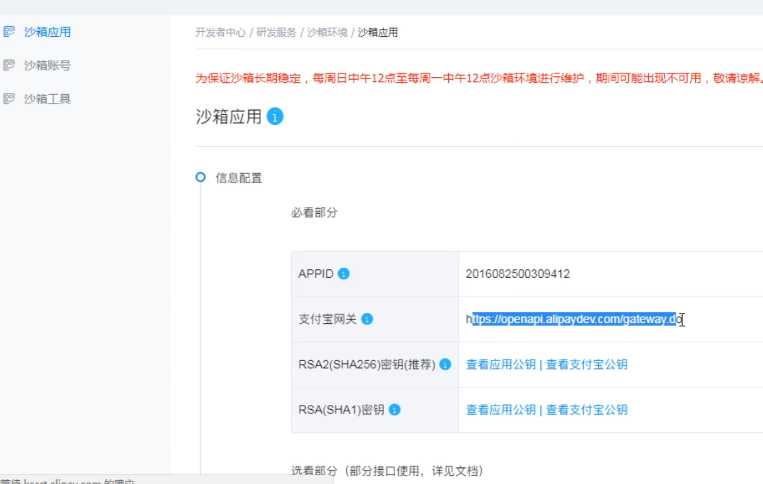Open the 沙箱账号 sidebar menu item

point(47,65)
